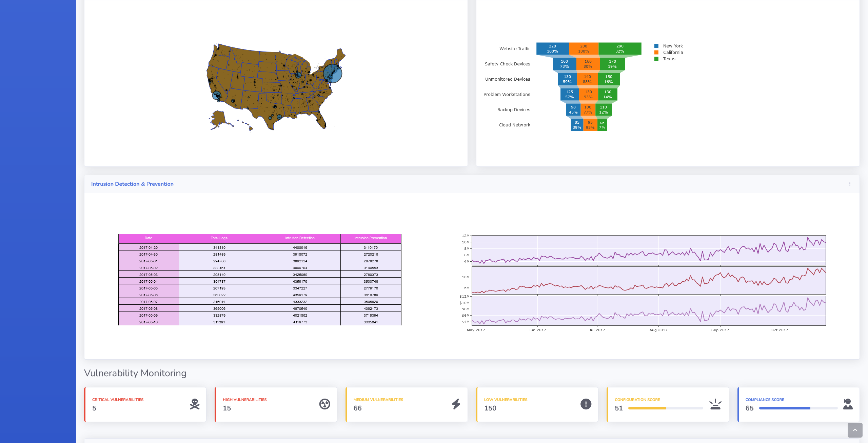Toggle New York legend entry in funnel

coord(673,46)
